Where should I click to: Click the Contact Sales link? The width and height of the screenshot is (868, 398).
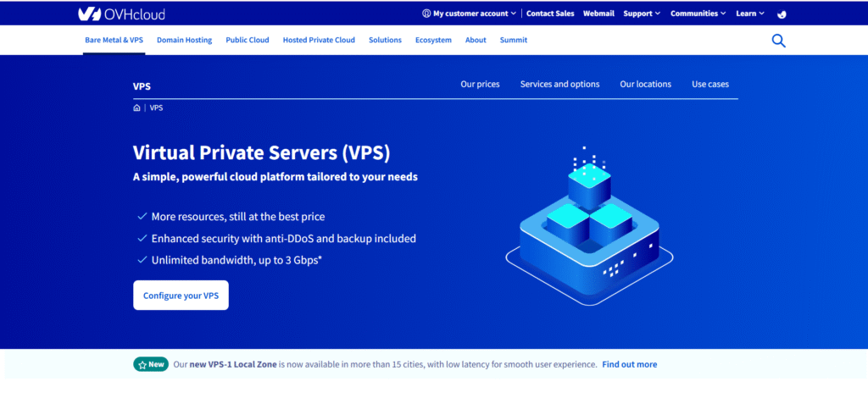click(549, 14)
